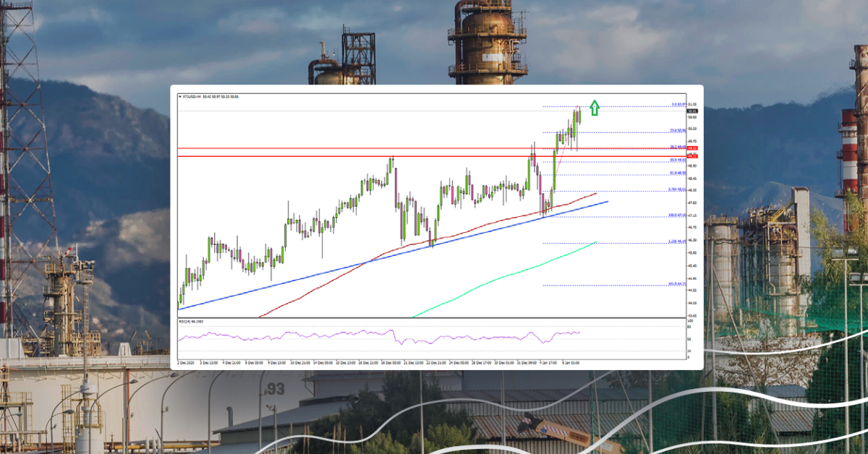
Task: Click the 100.0 47.1 Fibonacci level label
Action: [675, 215]
